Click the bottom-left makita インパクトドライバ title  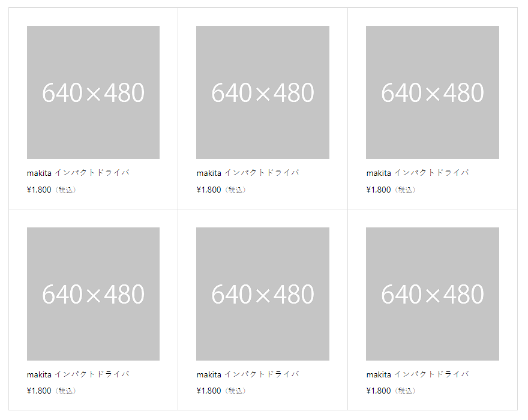[x=78, y=374]
